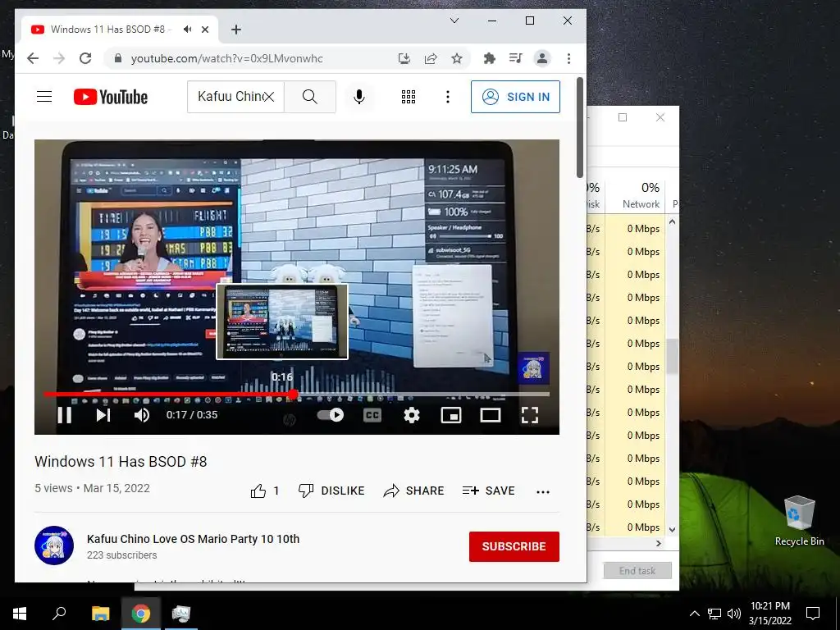Screen dimensions: 840x630
Task: Open File Explorer from the taskbar
Action: [x=100, y=614]
